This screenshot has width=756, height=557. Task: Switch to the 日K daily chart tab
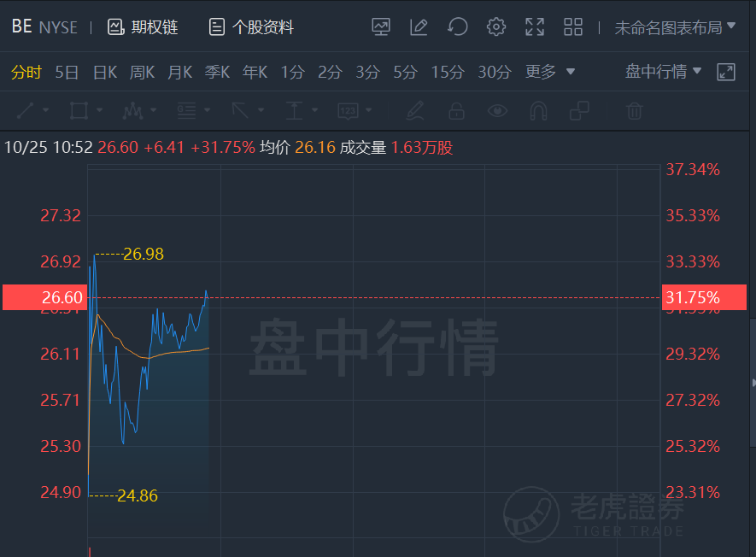click(x=104, y=73)
